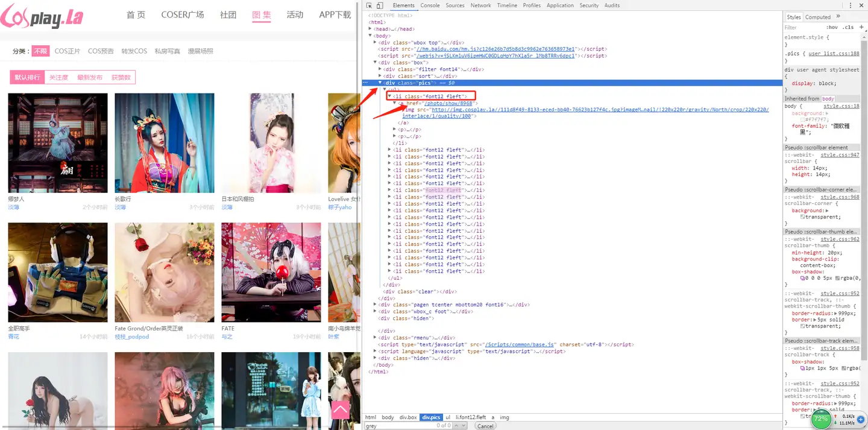Open the 长歌行 photo thumbnail
This screenshot has height=430, width=868.
(x=165, y=143)
